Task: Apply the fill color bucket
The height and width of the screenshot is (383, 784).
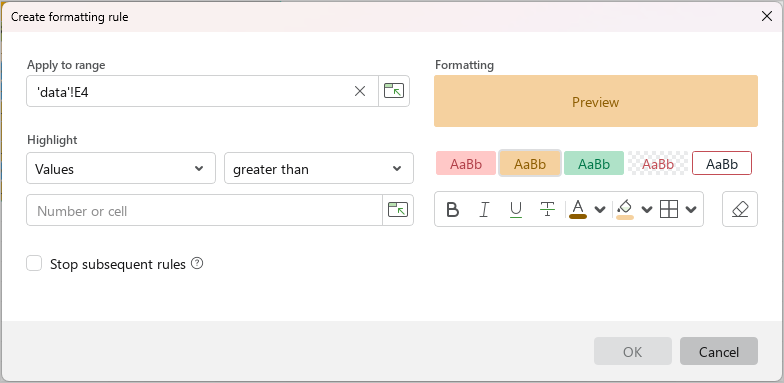Action: click(625, 210)
